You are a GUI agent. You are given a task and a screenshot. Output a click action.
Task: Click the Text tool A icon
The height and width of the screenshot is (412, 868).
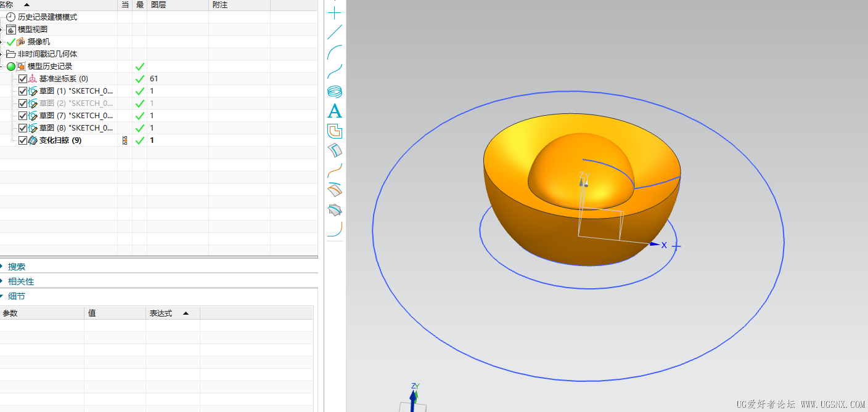pos(334,111)
